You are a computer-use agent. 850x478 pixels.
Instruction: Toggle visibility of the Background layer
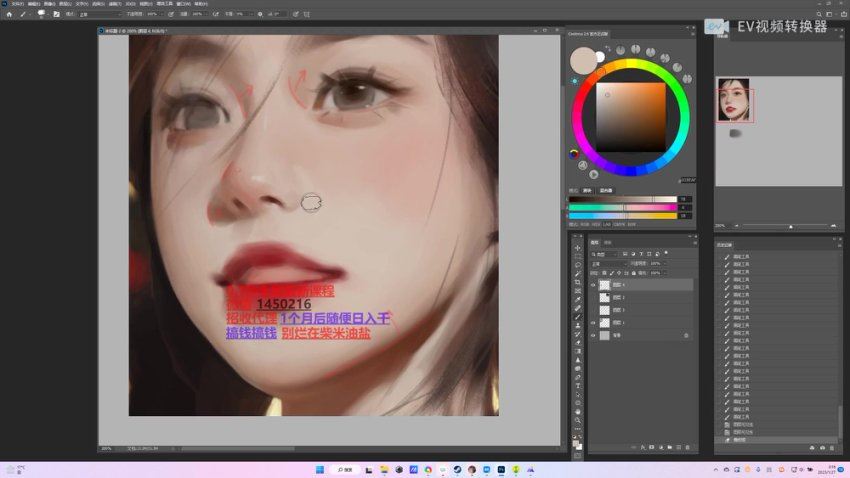tap(593, 335)
